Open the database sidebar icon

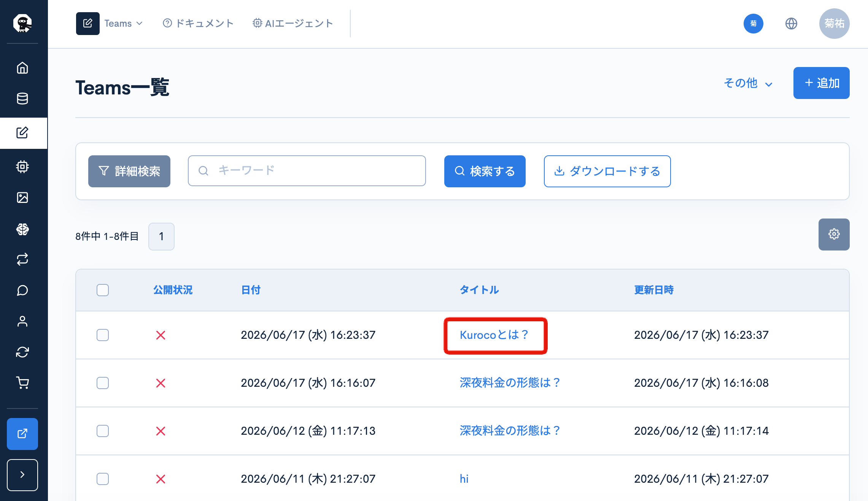(22, 99)
